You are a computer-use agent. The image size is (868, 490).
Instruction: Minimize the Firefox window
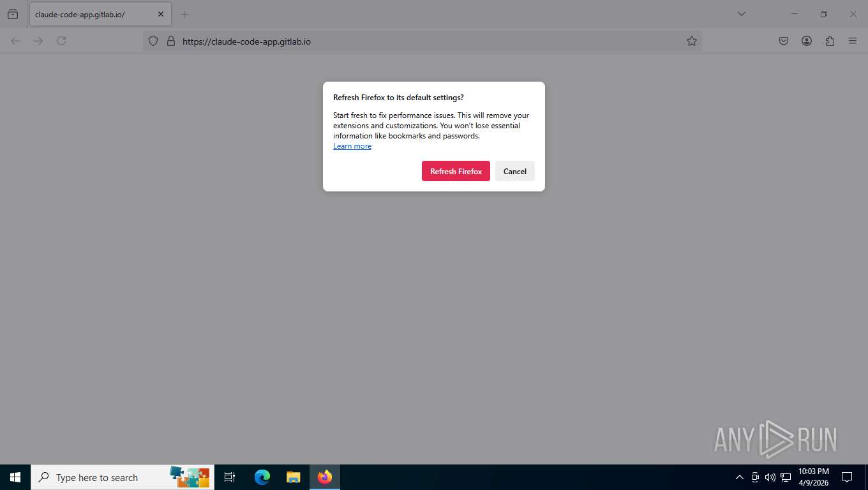coord(795,14)
